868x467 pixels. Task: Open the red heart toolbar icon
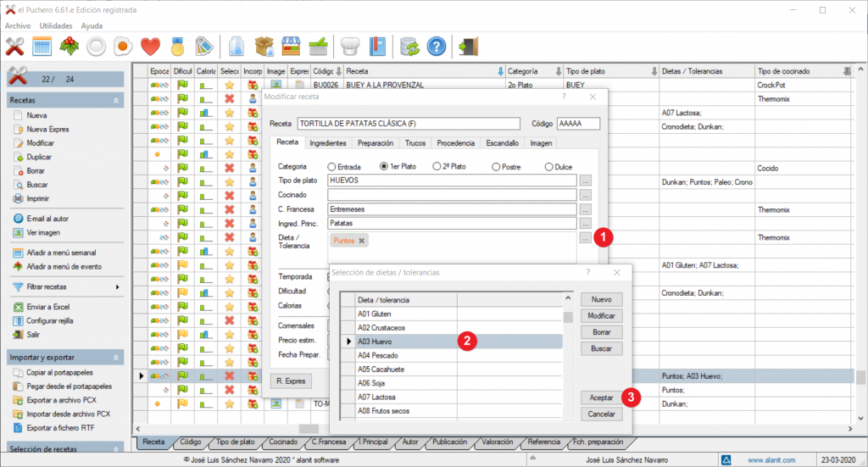click(x=150, y=46)
